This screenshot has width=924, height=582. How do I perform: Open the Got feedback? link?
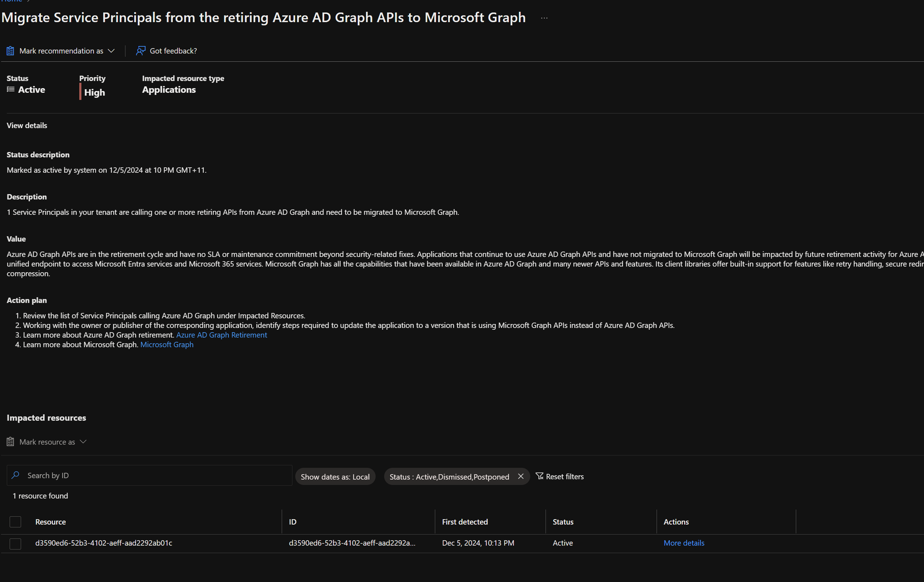pyautogui.click(x=173, y=51)
